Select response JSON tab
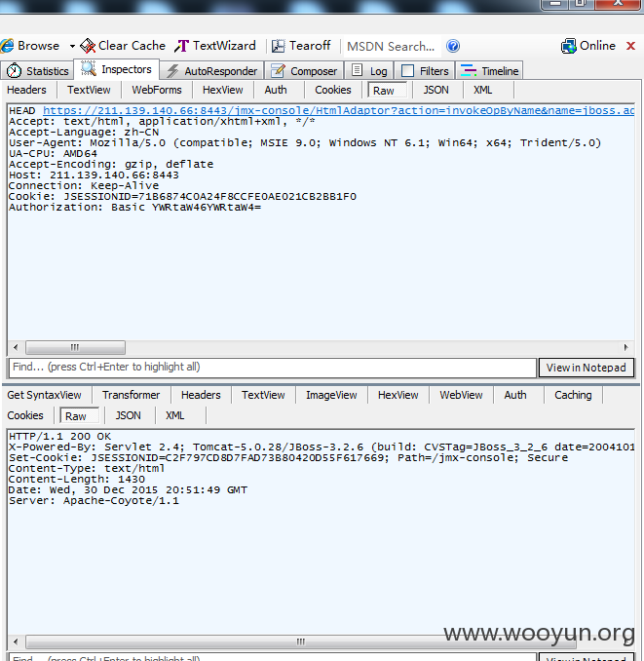 tap(128, 415)
